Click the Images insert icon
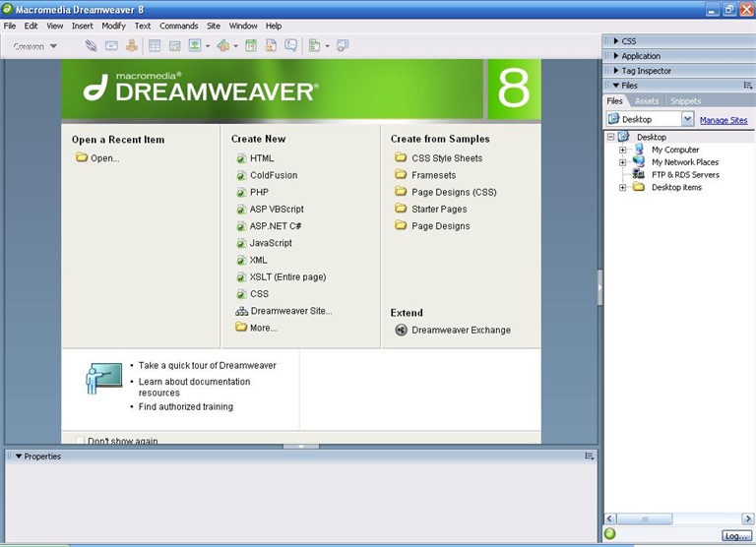Viewport: 756px width, 547px height. coord(195,46)
